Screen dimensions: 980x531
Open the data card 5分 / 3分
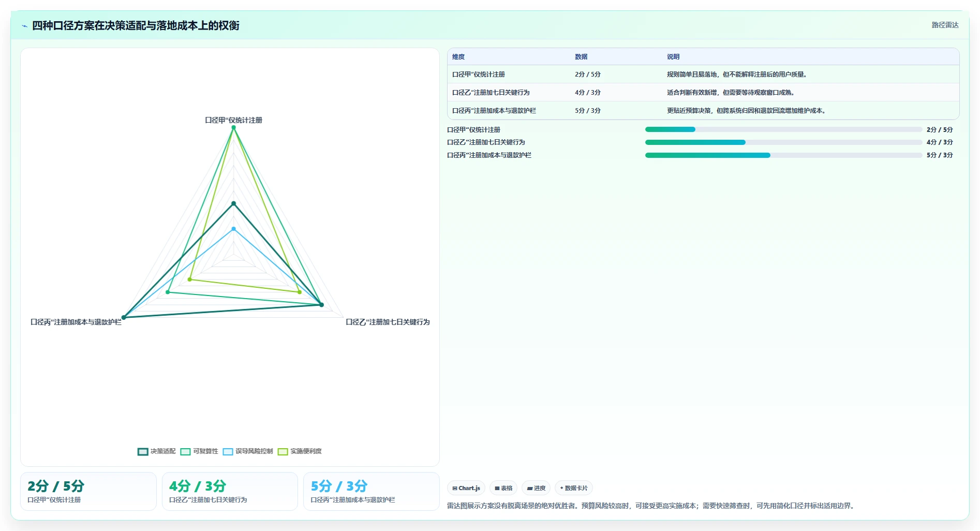click(x=371, y=491)
